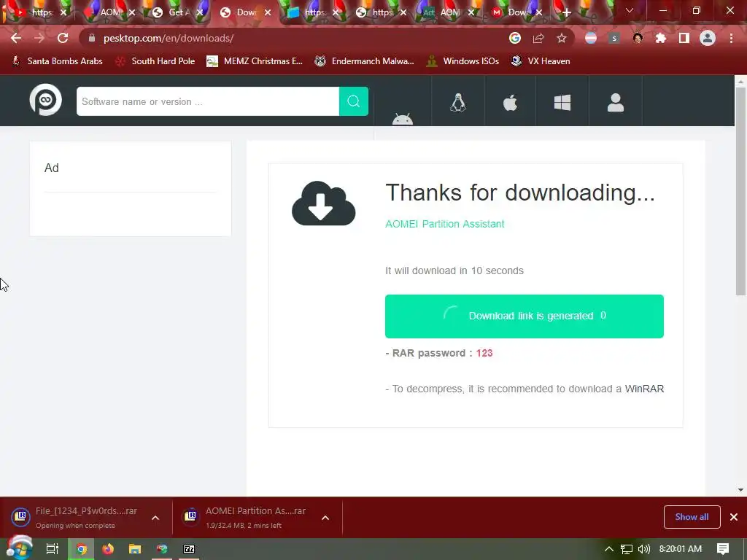This screenshot has width=747, height=560.
Task: Open Santa Bombs Arabs bookmark
Action: tap(57, 61)
